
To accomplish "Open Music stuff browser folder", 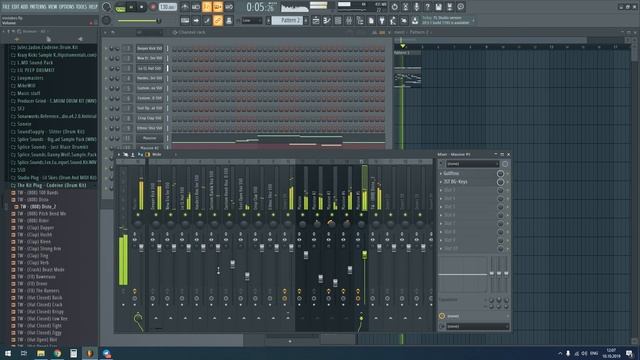I will pyautogui.click(x=29, y=93).
